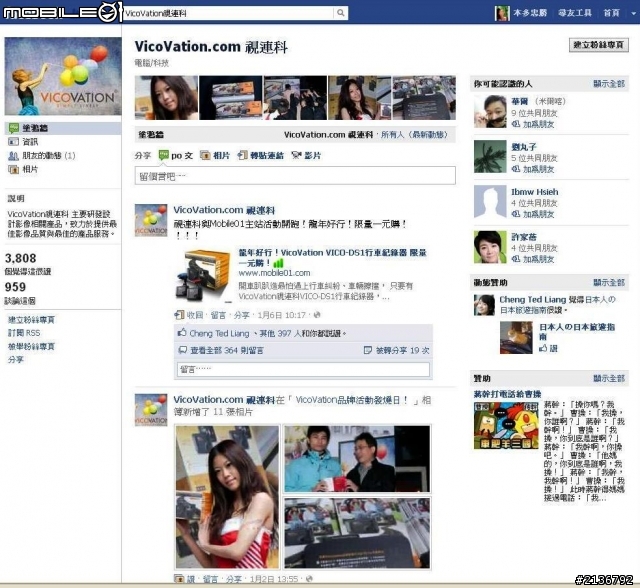Open the VicoVation品牌活動發爆日 album link
640x588 pixels.
pyautogui.click(x=351, y=400)
